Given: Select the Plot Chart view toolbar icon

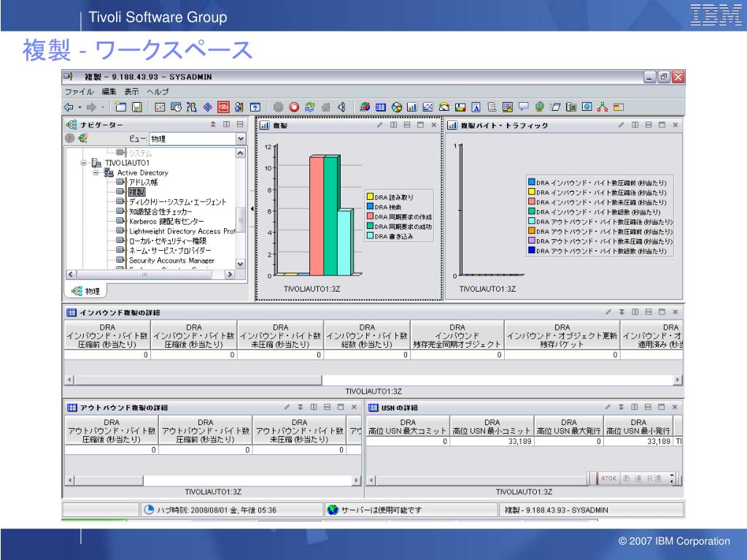Looking at the screenshot, I should (x=428, y=107).
